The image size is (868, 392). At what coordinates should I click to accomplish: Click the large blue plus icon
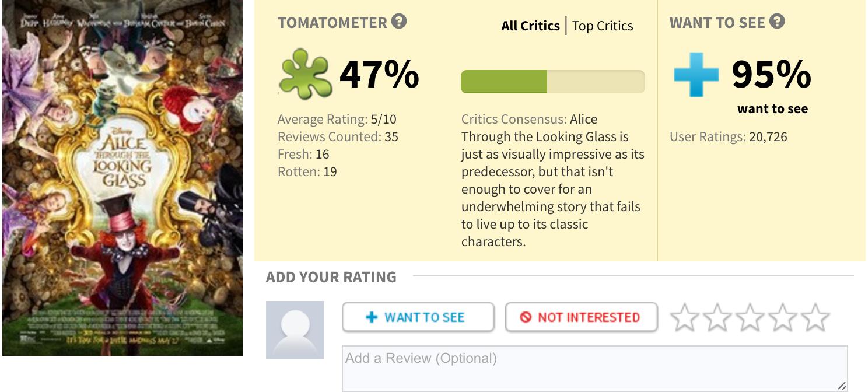696,74
